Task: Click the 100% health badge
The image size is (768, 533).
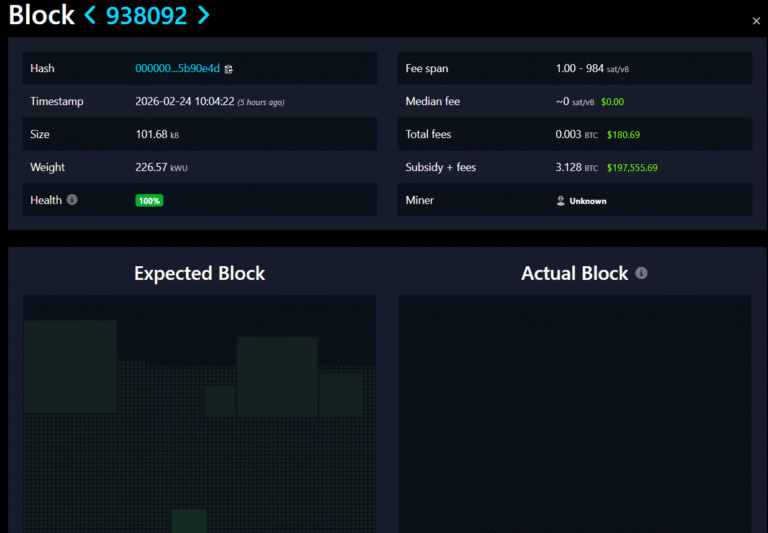Action: click(x=149, y=200)
